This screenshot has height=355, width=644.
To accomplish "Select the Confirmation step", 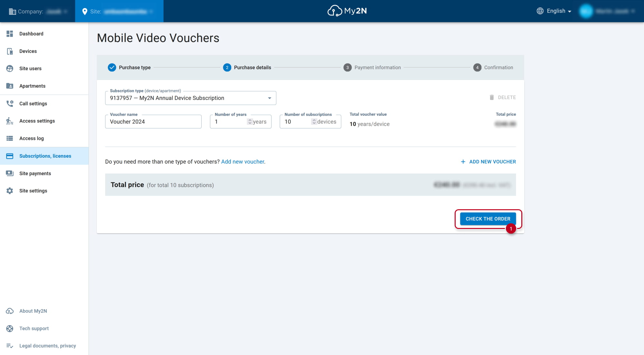I will pyautogui.click(x=493, y=67).
